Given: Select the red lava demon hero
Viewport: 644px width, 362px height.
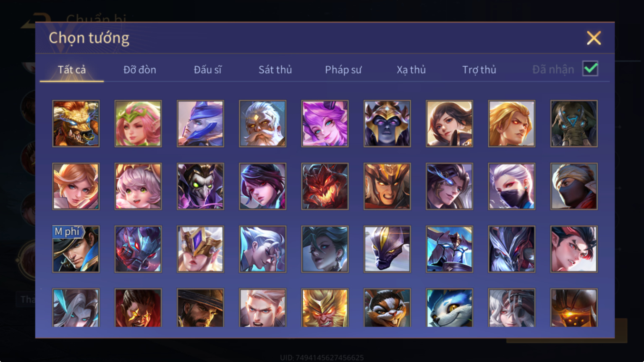Looking at the screenshot, I should pyautogui.click(x=325, y=186).
